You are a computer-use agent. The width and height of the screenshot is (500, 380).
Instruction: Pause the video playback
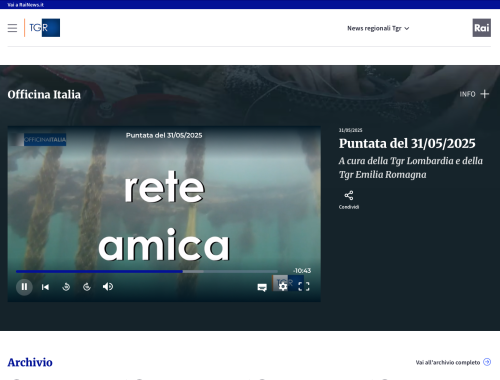24,287
